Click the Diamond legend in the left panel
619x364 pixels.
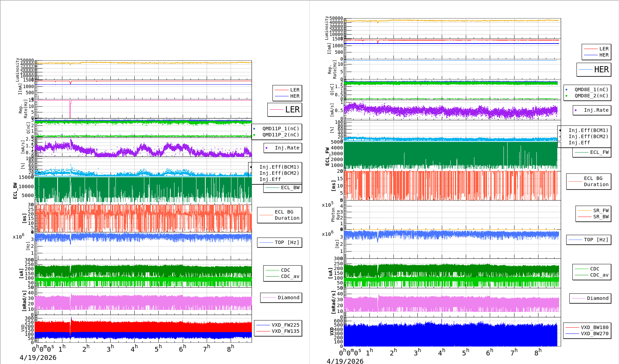[288, 298]
